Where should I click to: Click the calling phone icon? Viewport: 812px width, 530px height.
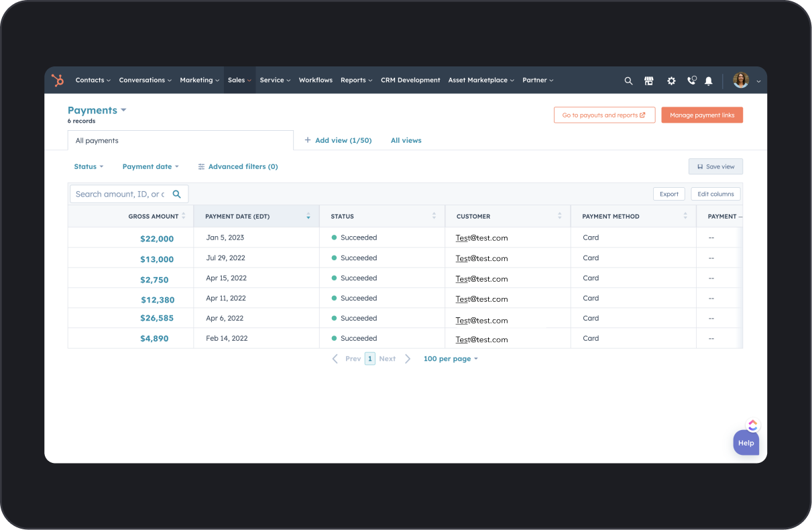click(x=691, y=81)
